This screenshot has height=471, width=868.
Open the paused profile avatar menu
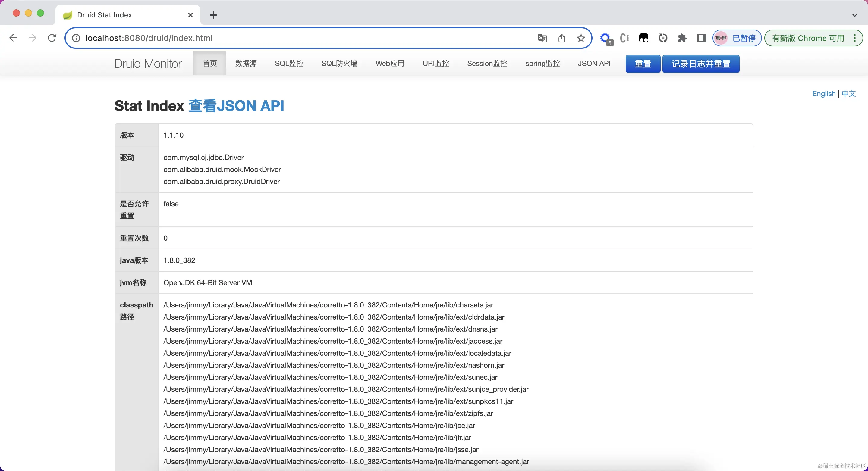[737, 38]
